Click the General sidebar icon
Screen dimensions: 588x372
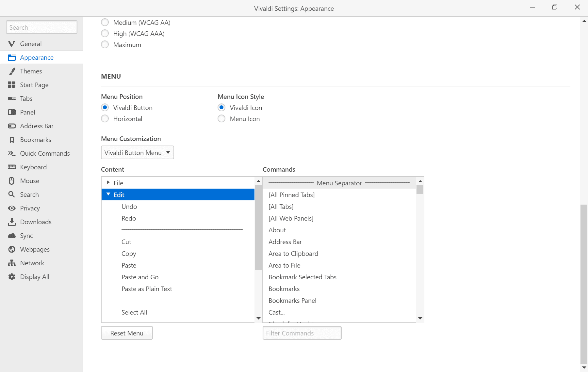click(12, 44)
